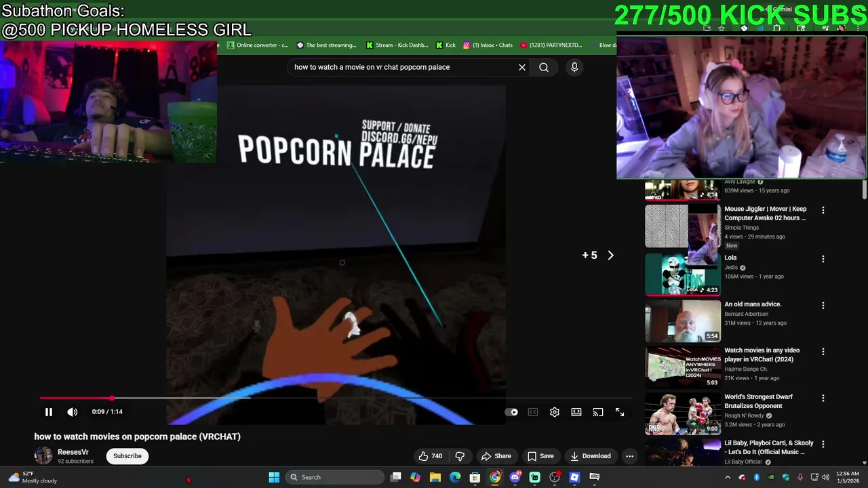
Task: Click the red progress bar scrubber dot
Action: [112, 399]
